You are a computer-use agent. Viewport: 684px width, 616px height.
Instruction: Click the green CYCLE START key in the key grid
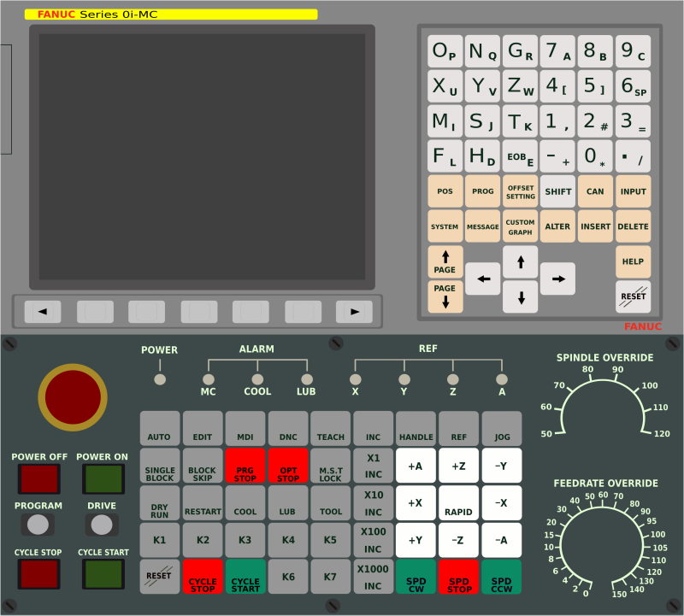pos(245,577)
